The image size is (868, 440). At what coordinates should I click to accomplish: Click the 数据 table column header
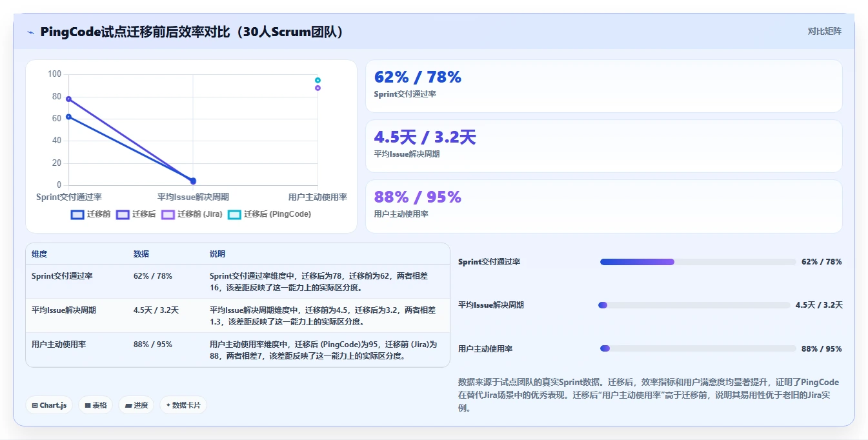pyautogui.click(x=141, y=254)
